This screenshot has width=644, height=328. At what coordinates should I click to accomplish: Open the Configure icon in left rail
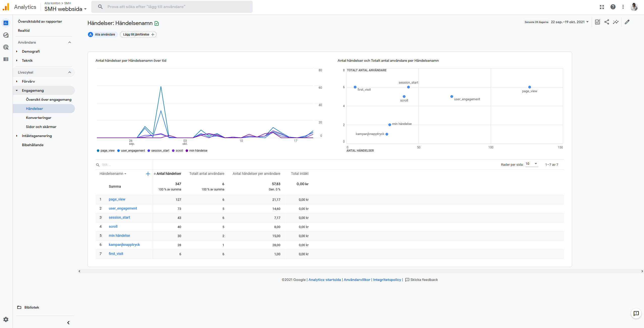[6, 59]
